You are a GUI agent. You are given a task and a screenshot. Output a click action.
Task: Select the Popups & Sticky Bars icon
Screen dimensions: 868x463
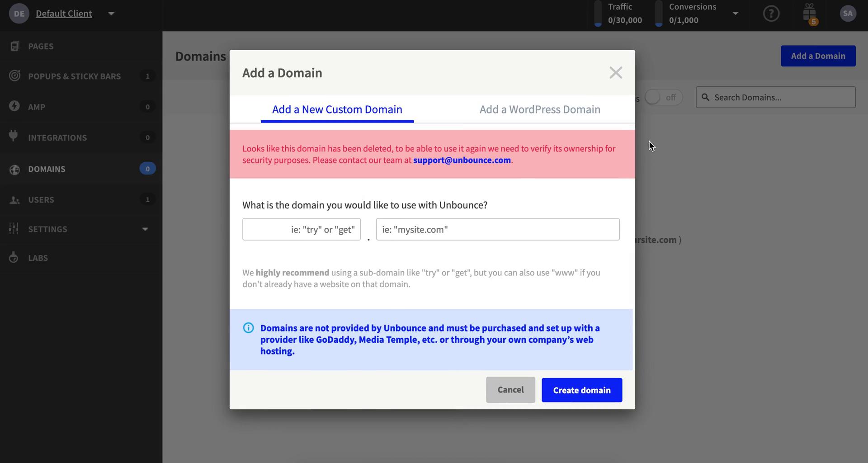pos(15,76)
